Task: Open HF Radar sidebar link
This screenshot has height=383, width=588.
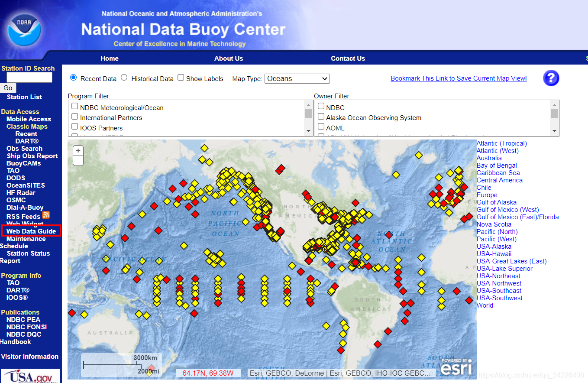Action: tap(21, 193)
